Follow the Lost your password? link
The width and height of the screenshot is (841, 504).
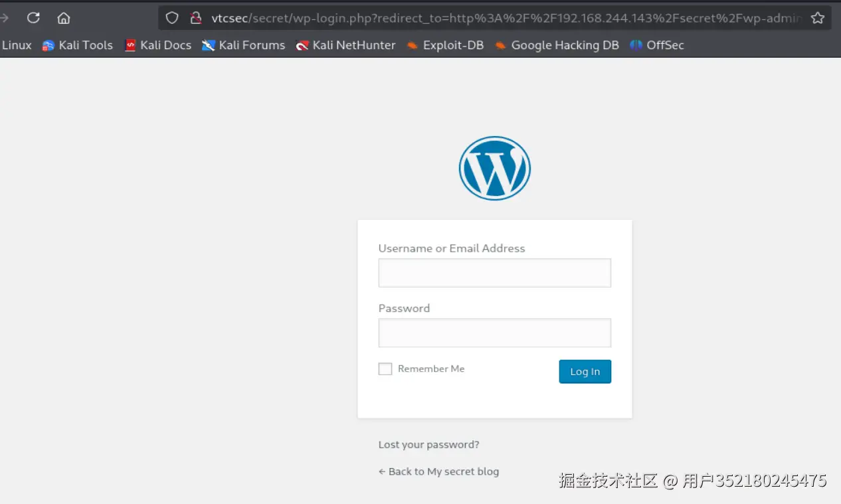[429, 445]
